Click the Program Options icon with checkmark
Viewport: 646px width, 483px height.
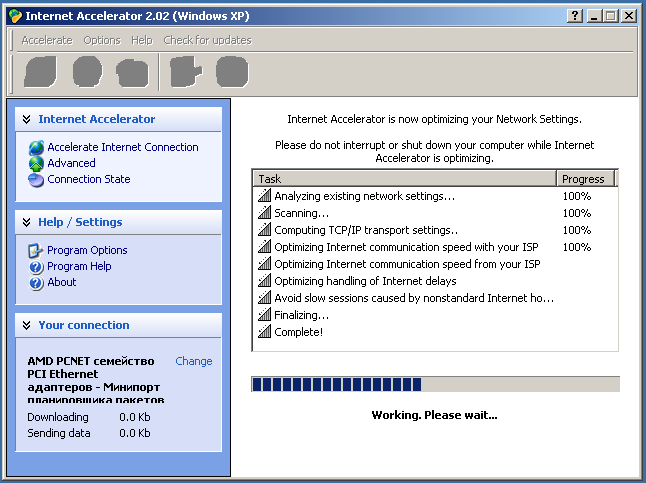click(35, 251)
